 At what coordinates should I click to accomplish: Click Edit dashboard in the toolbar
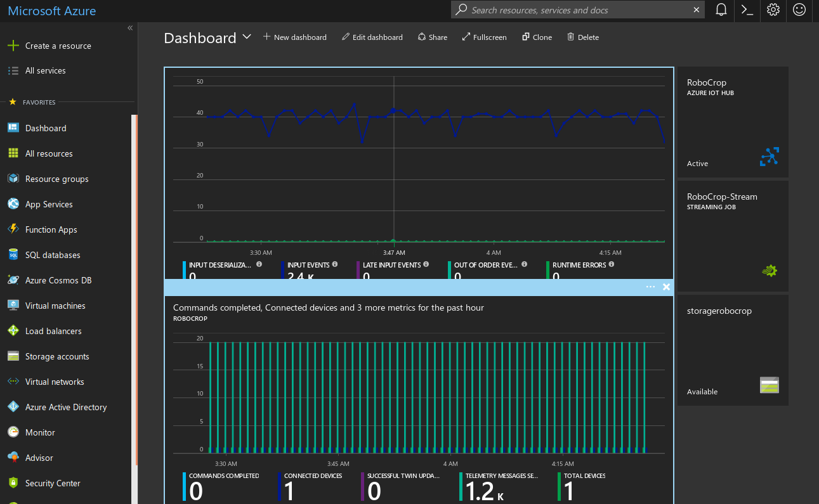click(x=372, y=37)
